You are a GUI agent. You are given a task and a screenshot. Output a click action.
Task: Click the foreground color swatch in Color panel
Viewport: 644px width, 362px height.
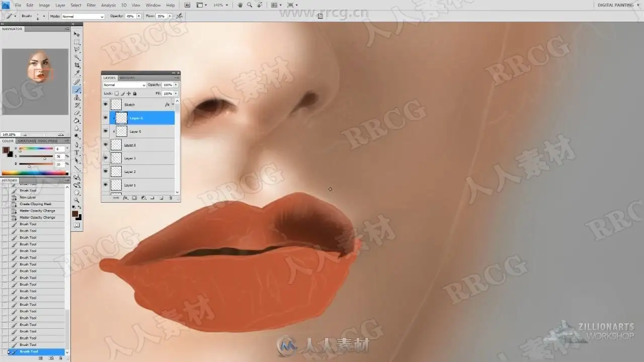[x=6, y=150]
